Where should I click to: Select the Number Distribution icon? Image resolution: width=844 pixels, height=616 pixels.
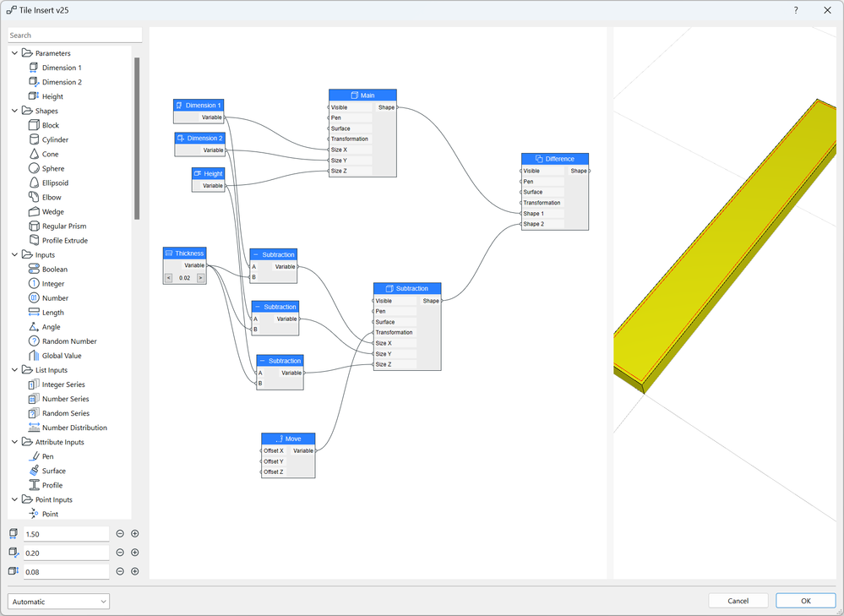tap(34, 428)
